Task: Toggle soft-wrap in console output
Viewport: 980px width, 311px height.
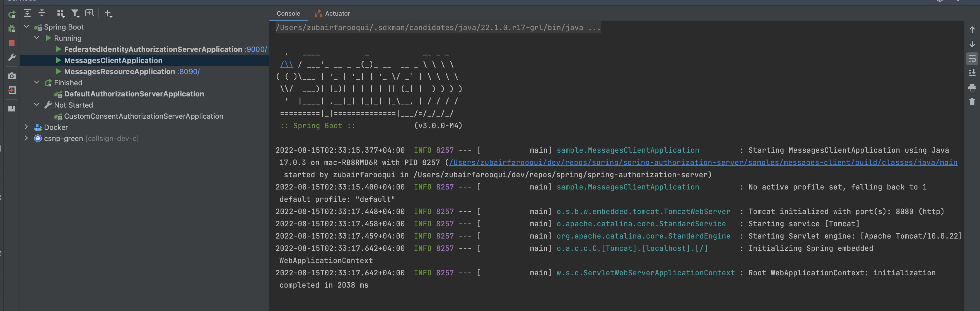Action: tap(972, 59)
